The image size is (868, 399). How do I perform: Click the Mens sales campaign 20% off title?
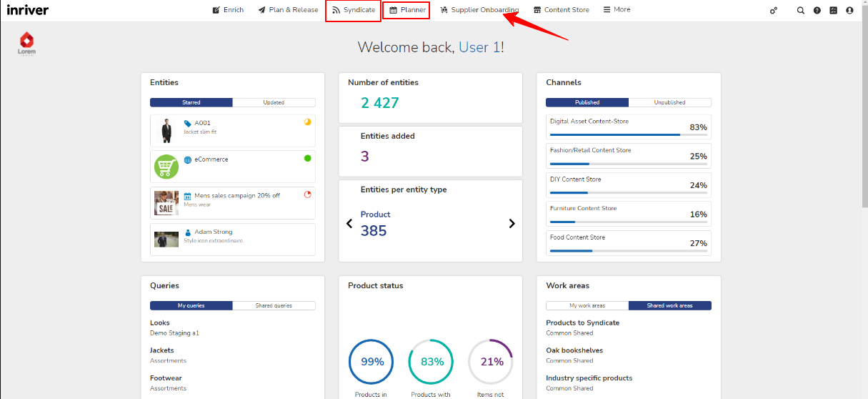[237, 196]
